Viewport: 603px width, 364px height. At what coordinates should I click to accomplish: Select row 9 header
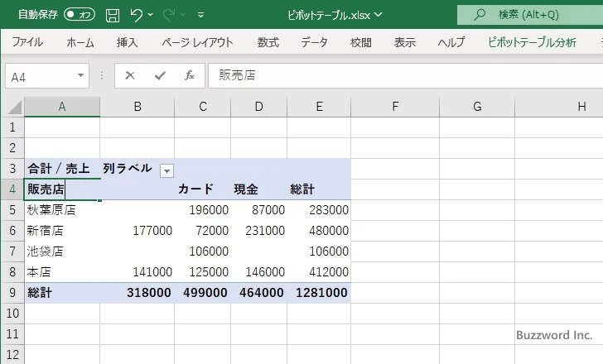pyautogui.click(x=12, y=293)
